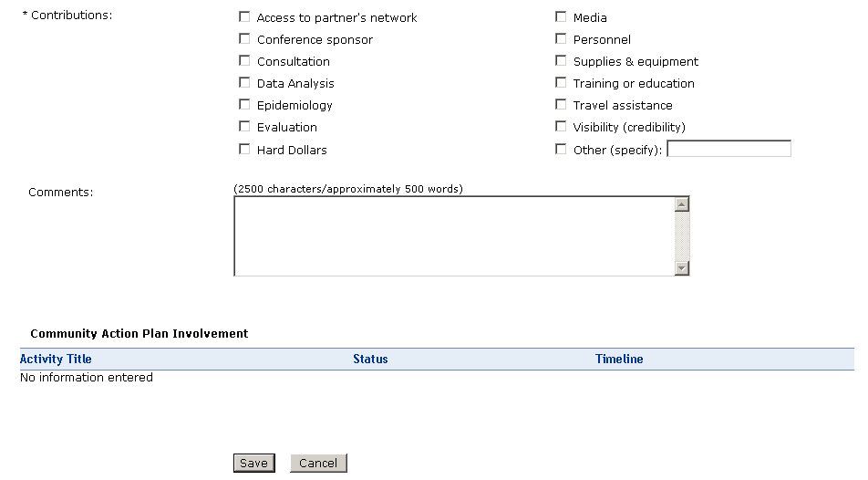Viewport: 868px width, 480px height.
Task: Check Training or education option
Action: [x=561, y=83]
